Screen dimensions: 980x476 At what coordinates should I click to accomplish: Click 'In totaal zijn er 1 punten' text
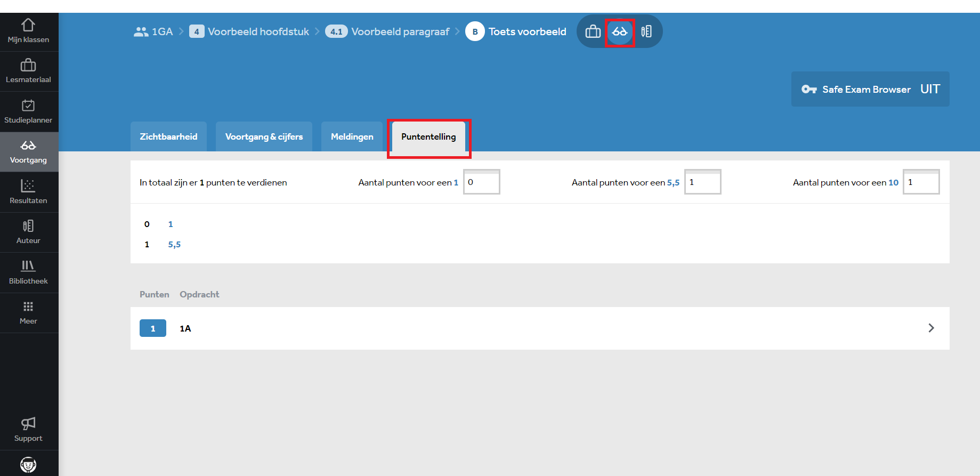[x=213, y=182]
